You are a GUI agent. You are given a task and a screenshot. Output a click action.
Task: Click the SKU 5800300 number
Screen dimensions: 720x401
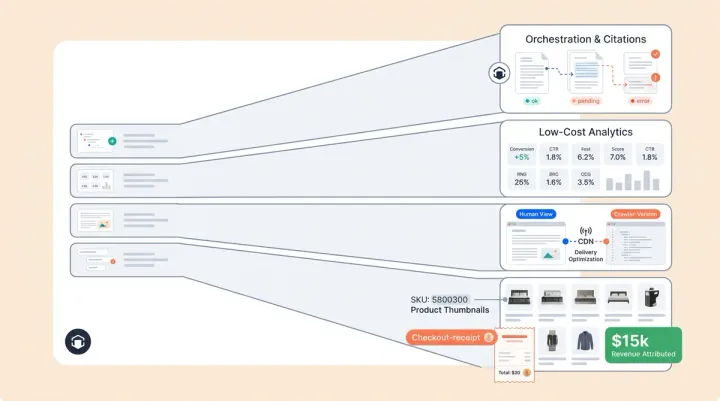click(x=450, y=299)
